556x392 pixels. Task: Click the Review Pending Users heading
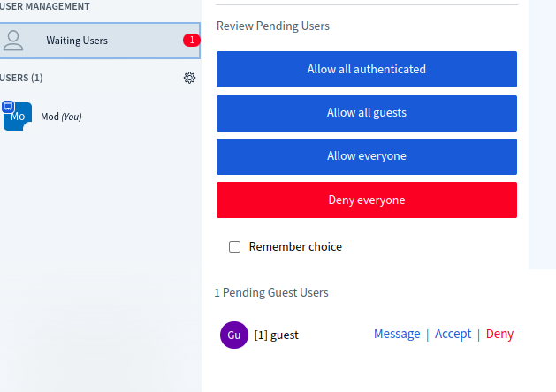pos(273,26)
